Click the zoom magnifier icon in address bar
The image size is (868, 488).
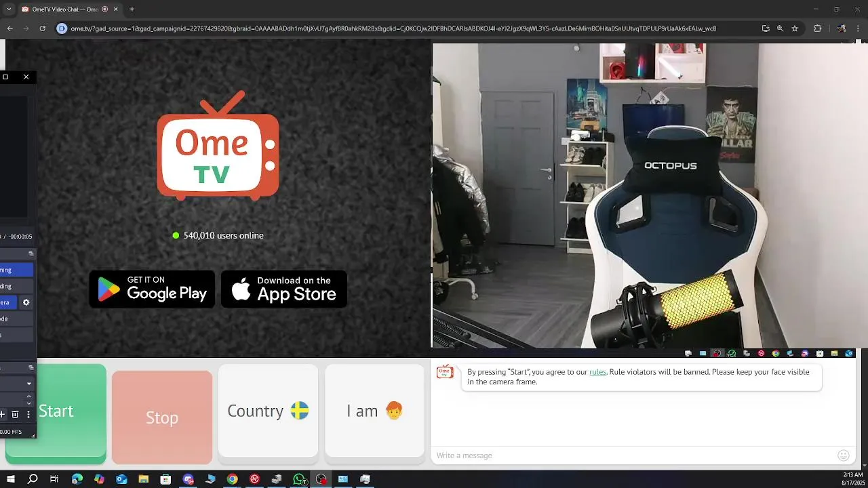coord(780,28)
